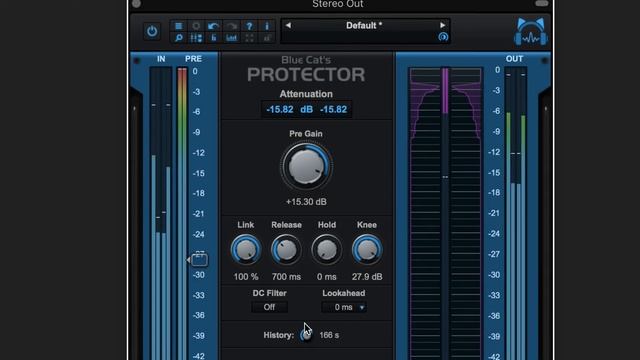
Task: Click the magnifier zoom icon
Action: click(178, 38)
